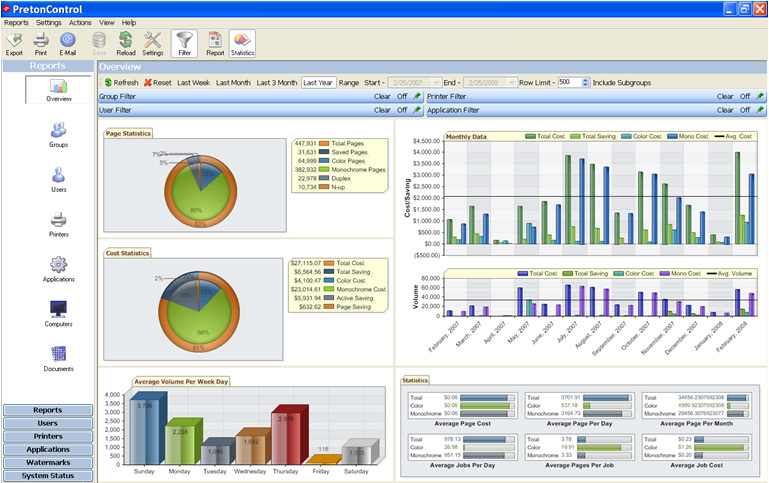
Task: Click the red Reset icon
Action: pos(147,82)
